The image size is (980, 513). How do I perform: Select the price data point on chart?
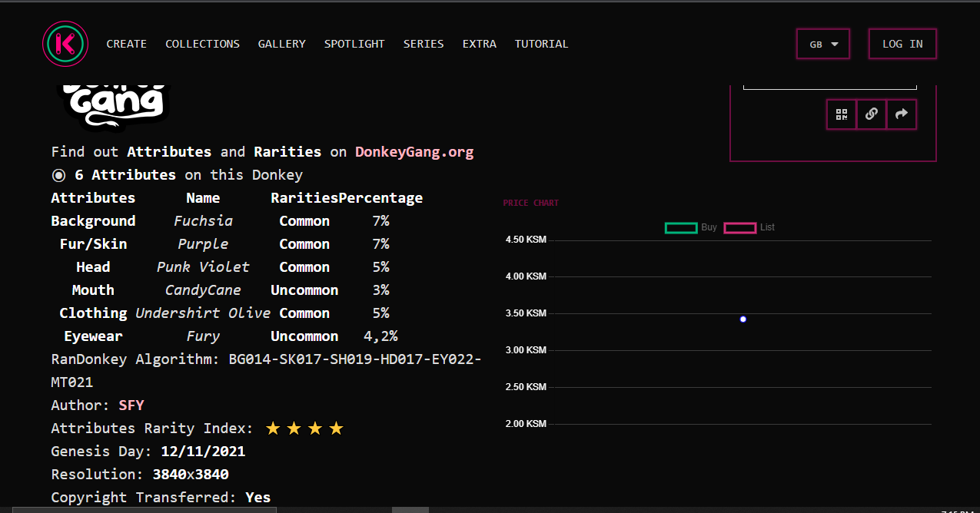click(x=743, y=319)
